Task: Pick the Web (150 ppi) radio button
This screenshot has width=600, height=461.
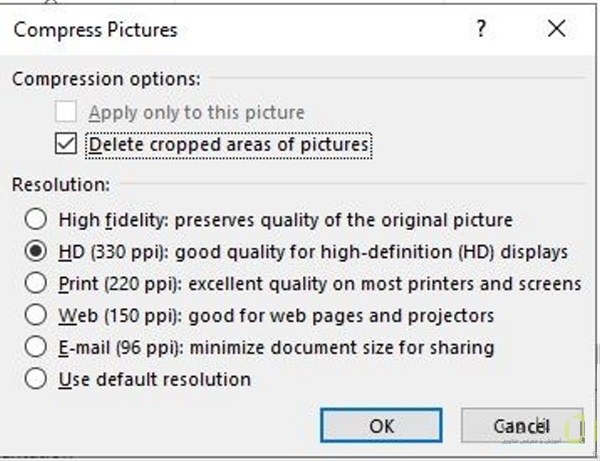Action: click(37, 315)
